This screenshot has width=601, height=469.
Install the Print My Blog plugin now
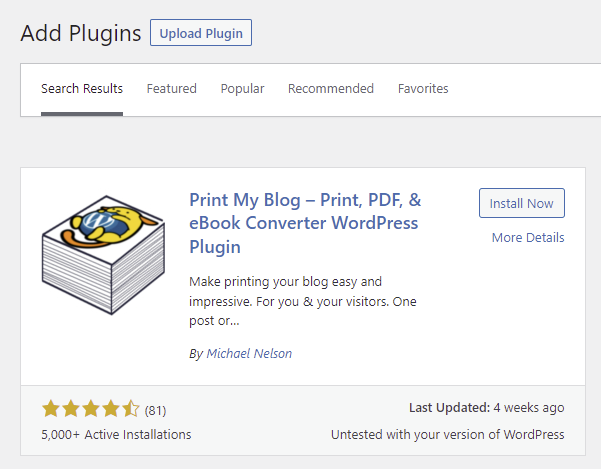coord(521,203)
